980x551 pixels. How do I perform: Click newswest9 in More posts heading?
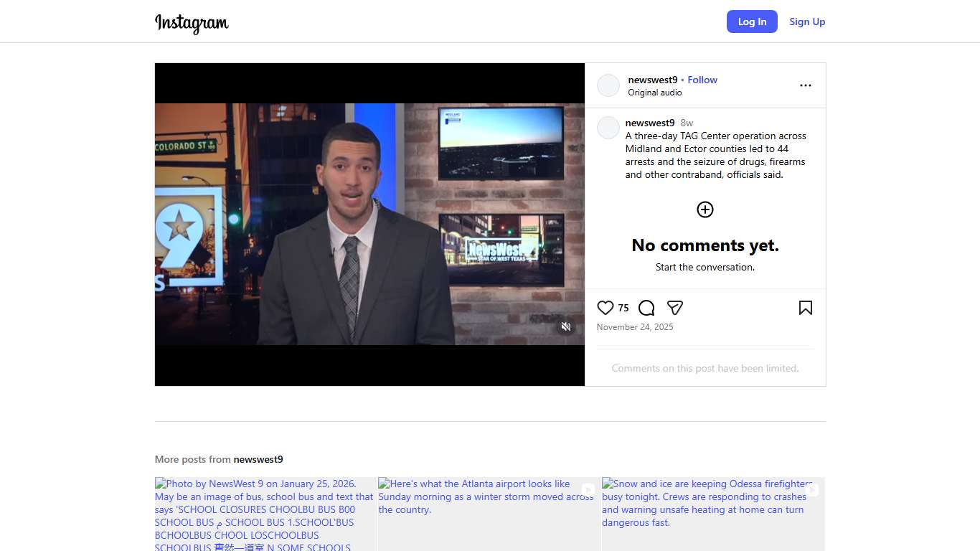coord(258,459)
